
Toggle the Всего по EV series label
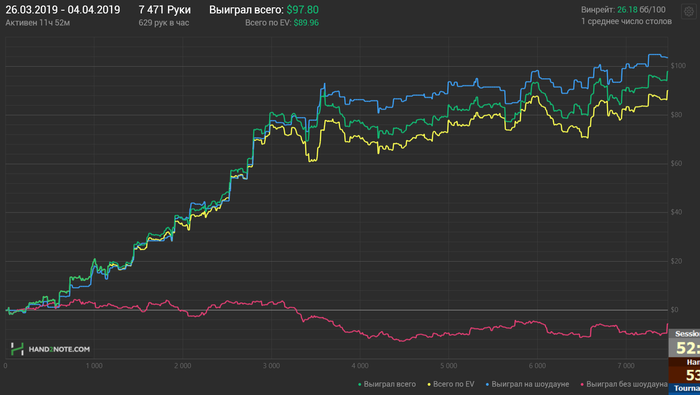coord(454,384)
